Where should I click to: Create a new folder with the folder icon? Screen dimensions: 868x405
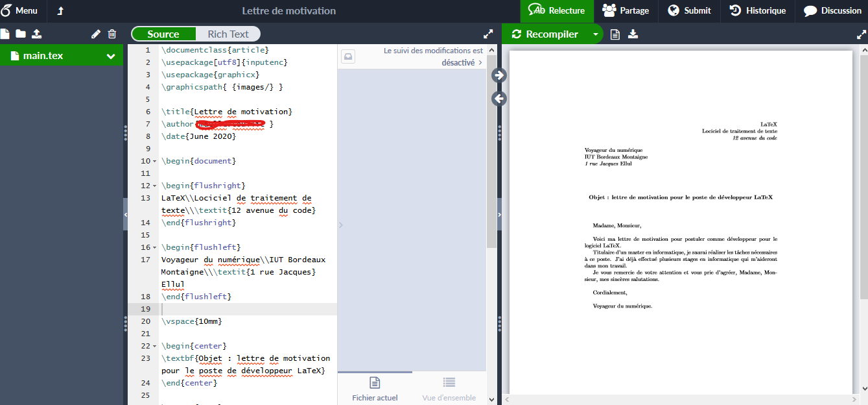click(x=21, y=34)
